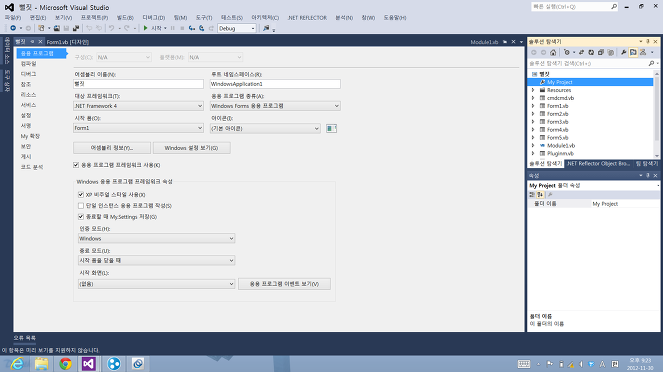Click the Navigate Backward toolbar icon
The image size is (663, 372).
pos(13,28)
